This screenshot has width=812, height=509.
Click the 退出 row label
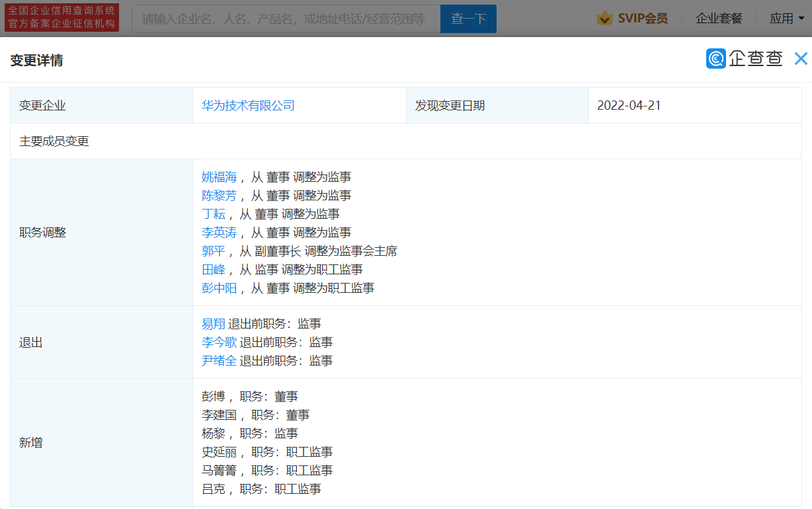point(30,342)
